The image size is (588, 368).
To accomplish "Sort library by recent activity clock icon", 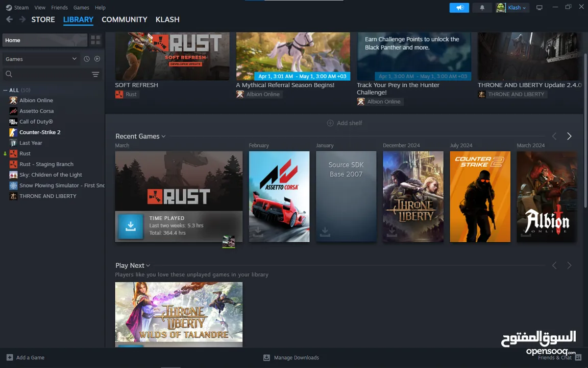I will tap(87, 59).
